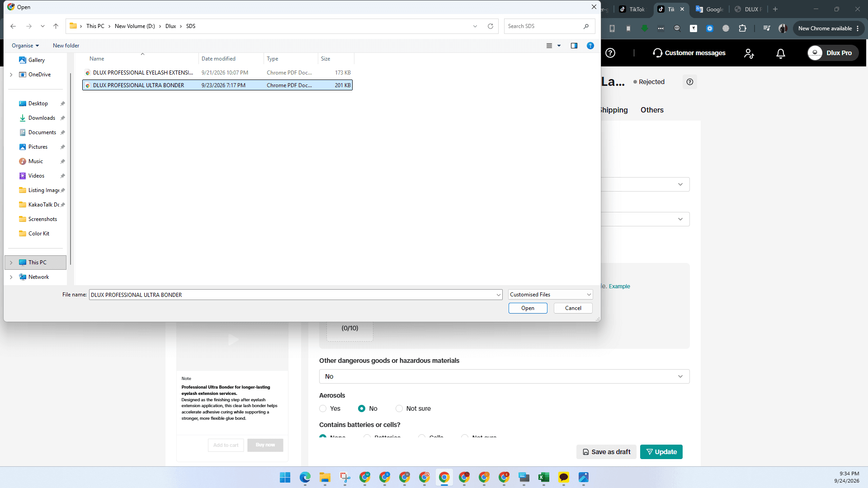Open Chrome media control icon
The height and width of the screenshot is (488, 868).
[x=766, y=28]
